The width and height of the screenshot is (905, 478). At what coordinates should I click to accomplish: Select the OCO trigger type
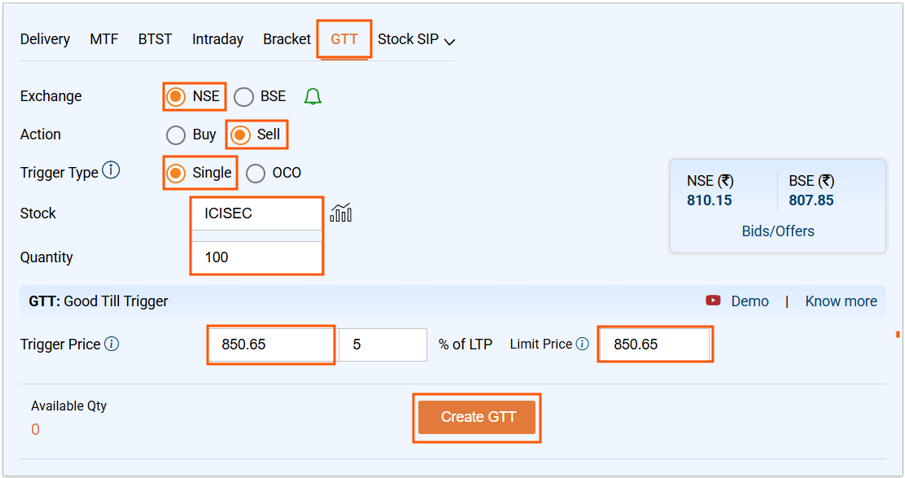pos(256,173)
